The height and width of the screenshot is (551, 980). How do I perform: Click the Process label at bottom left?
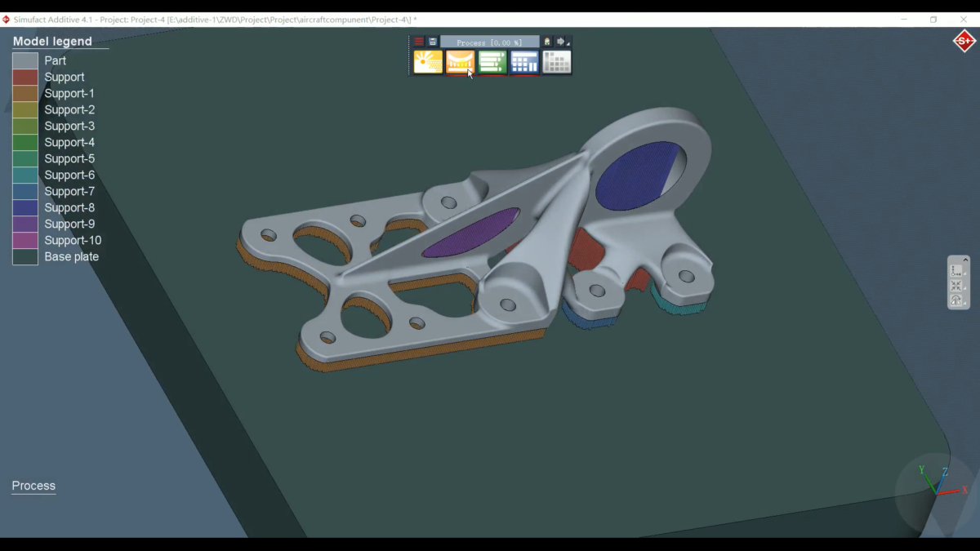coord(33,486)
